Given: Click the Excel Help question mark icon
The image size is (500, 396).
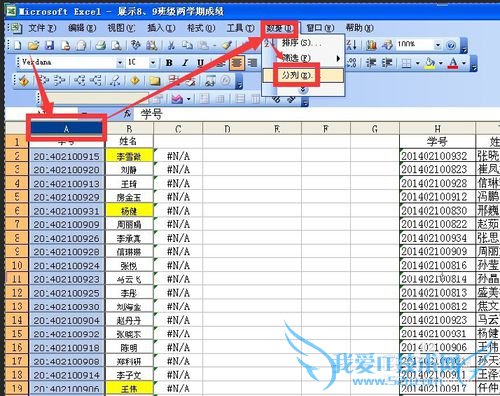Looking at the screenshot, I should point(451,45).
